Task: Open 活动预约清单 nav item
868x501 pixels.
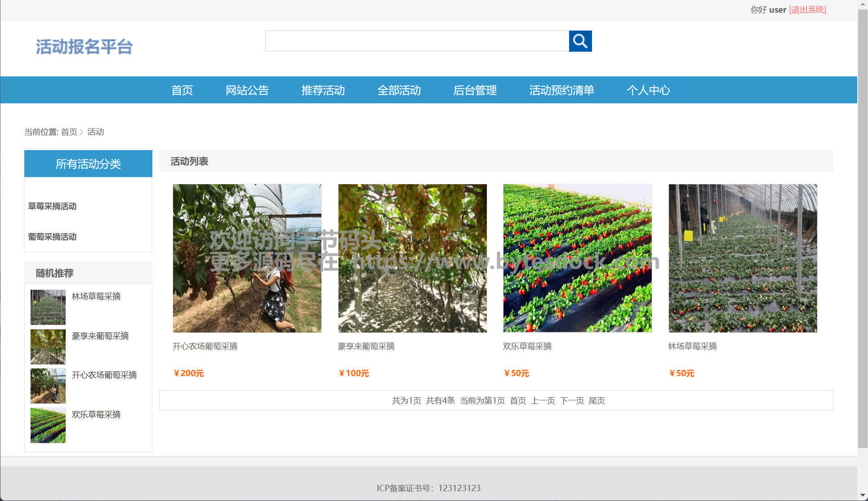Action: coord(561,90)
